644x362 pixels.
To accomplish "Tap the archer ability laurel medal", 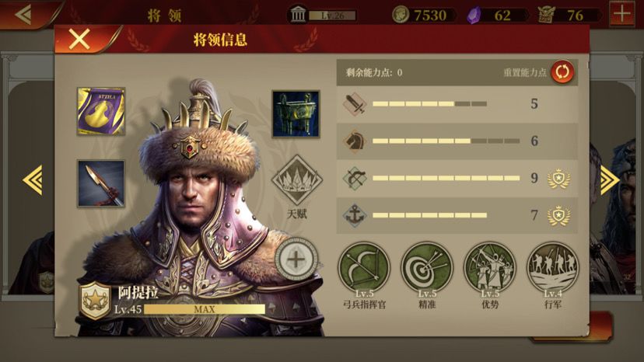I will click(558, 179).
